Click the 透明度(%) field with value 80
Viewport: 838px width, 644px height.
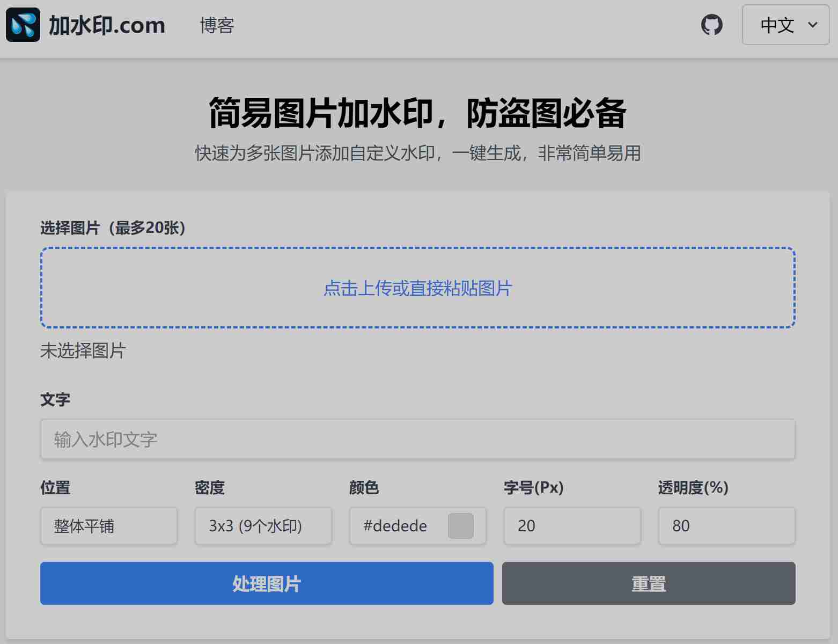coord(727,526)
